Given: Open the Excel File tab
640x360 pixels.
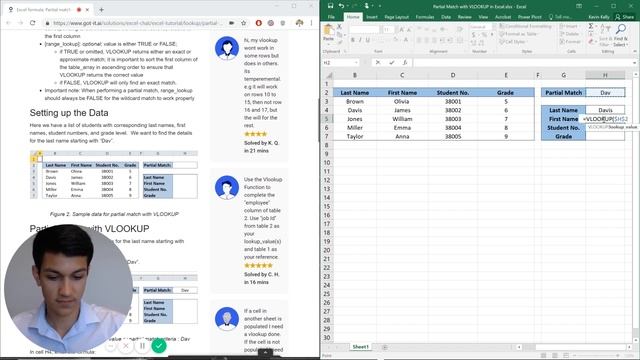Looking at the screenshot, I should pyautogui.click(x=331, y=17).
